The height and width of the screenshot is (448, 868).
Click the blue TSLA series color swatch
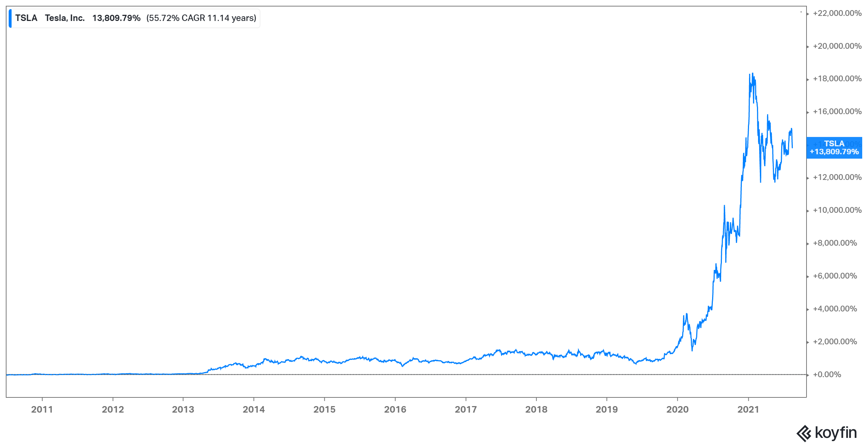click(x=10, y=18)
